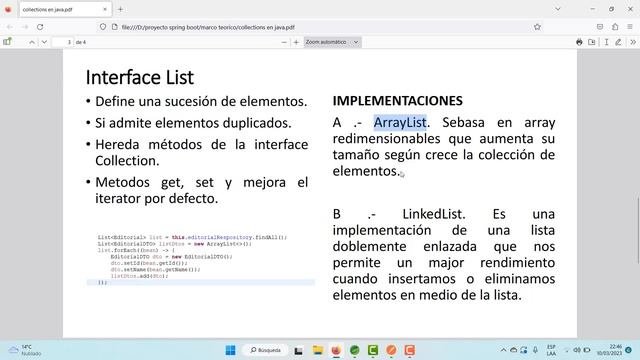This screenshot has width=640, height=360.
Task: Save the PDF file
Action: pos(592,42)
